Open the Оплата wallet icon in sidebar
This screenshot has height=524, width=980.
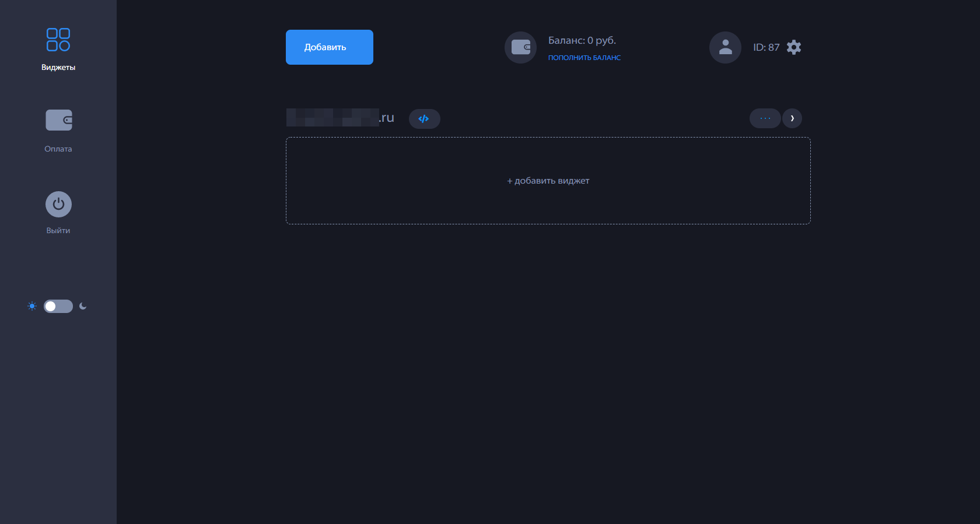59,120
